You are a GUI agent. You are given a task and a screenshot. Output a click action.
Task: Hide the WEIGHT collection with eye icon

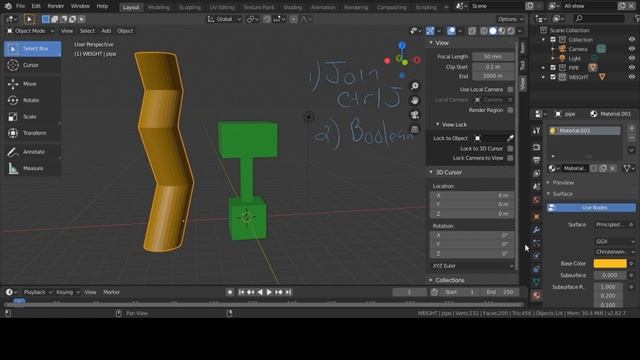631,77
